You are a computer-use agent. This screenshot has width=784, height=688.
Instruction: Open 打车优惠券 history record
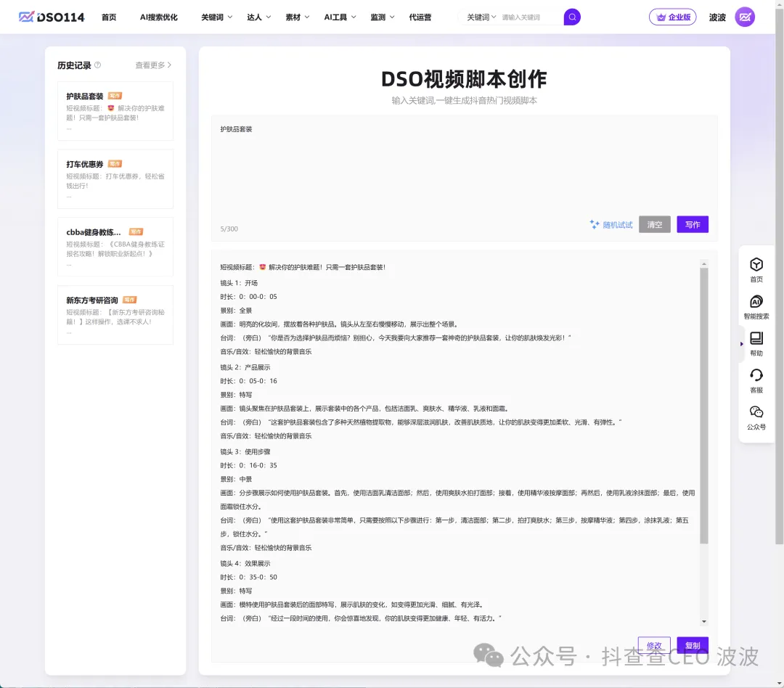coord(115,179)
